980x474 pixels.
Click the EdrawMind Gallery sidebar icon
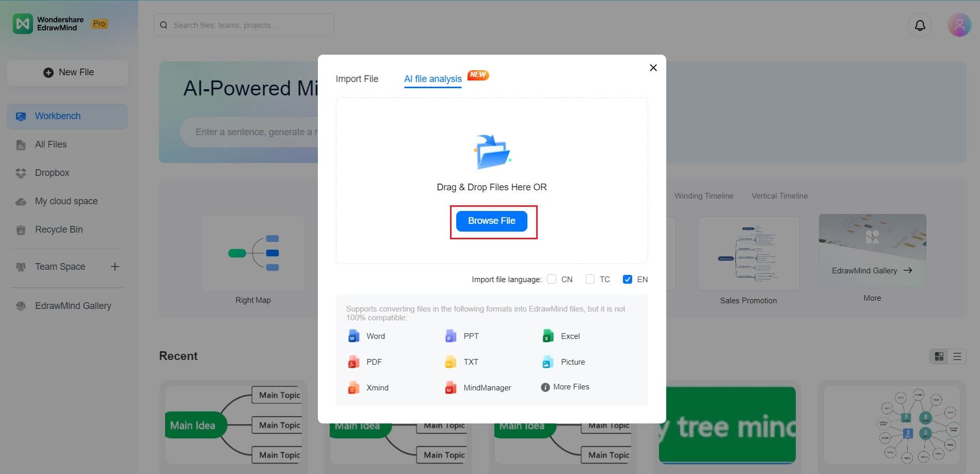point(21,306)
